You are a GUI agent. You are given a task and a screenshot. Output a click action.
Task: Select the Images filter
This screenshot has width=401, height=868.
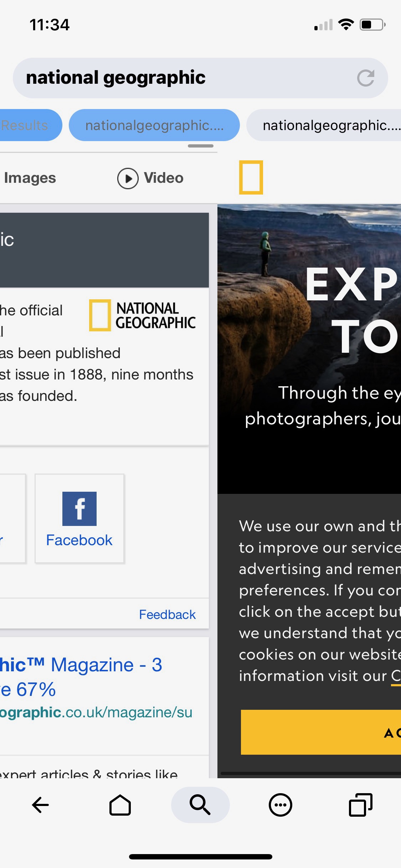tap(30, 178)
